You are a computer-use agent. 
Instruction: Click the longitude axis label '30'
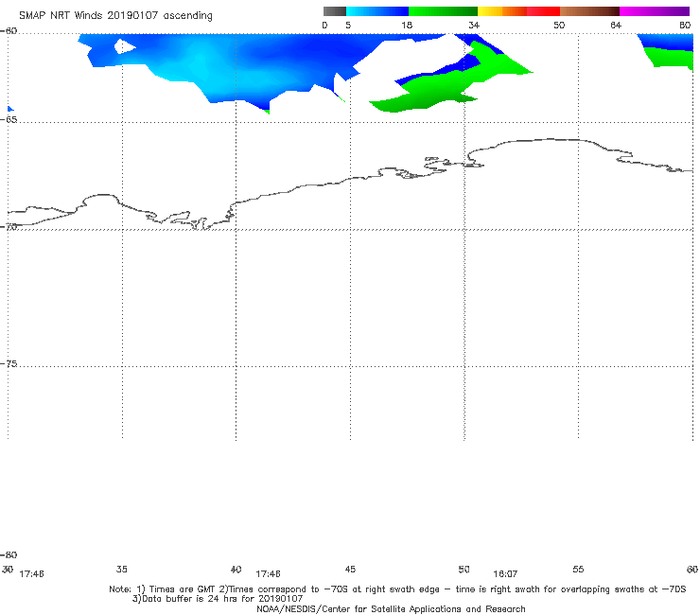8,570
